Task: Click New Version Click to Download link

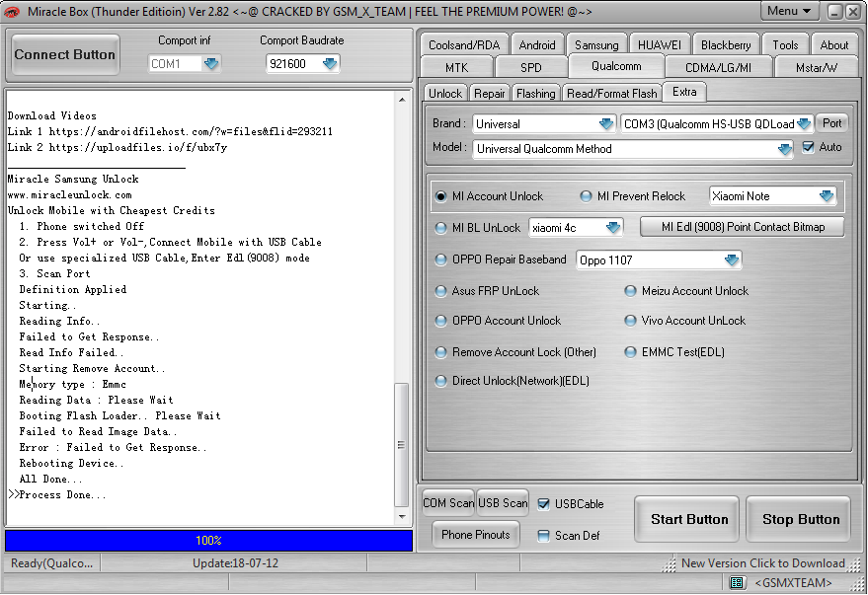Action: pos(762,563)
